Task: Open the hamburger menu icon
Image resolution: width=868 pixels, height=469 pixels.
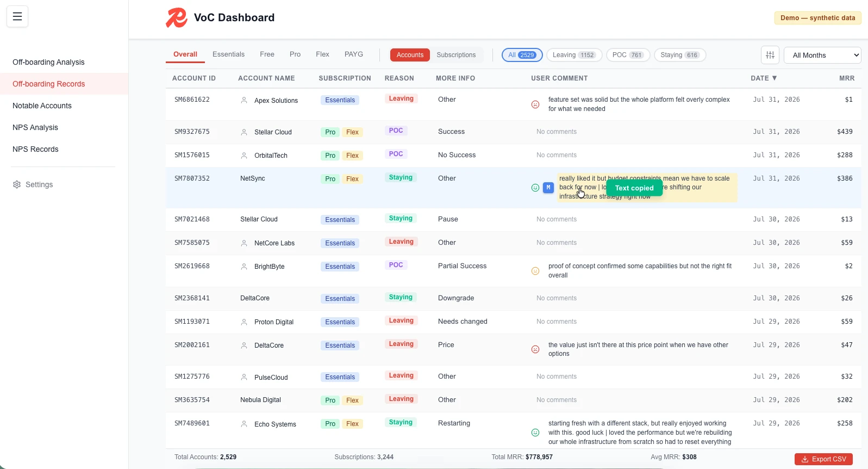Action: coord(17,16)
